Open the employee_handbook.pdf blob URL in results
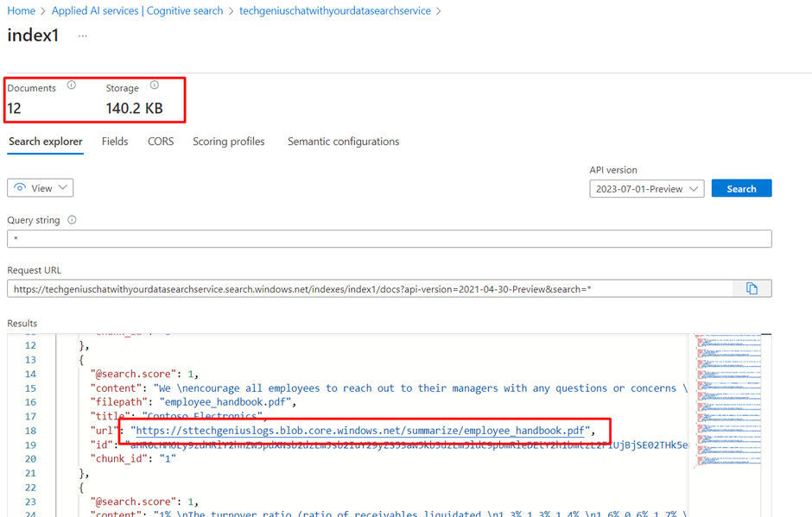The height and width of the screenshot is (517, 812). point(360,431)
